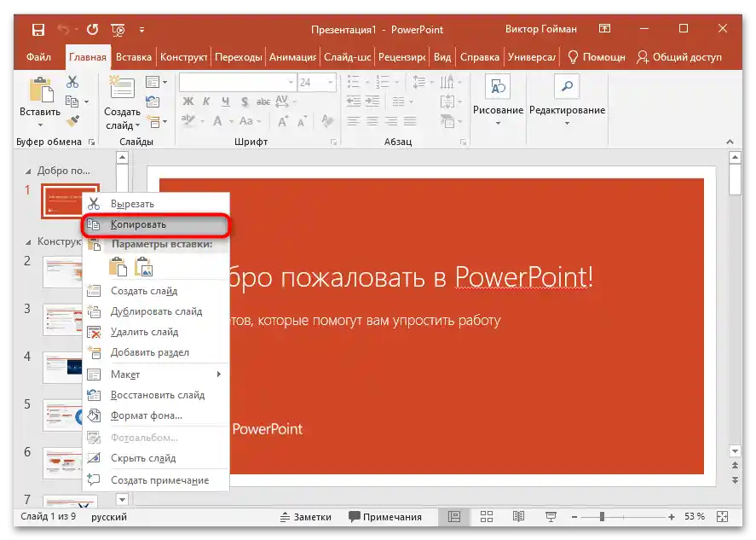Choose Создать слайд in context menu

[156, 291]
